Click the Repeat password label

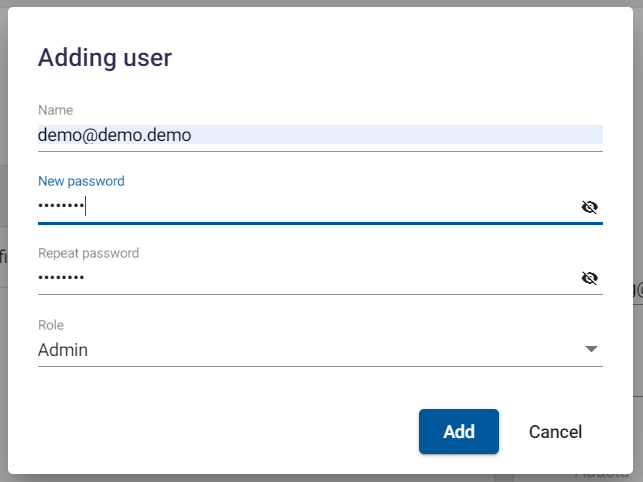click(89, 253)
